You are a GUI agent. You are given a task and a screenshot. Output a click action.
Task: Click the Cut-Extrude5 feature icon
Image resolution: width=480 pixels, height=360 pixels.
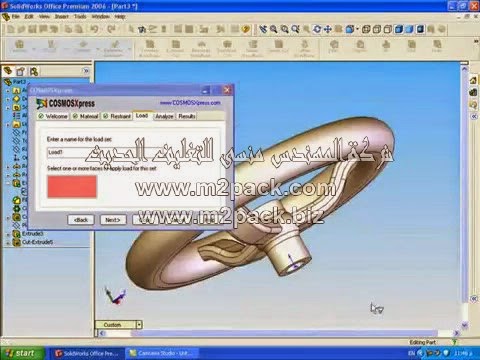pos(16,242)
